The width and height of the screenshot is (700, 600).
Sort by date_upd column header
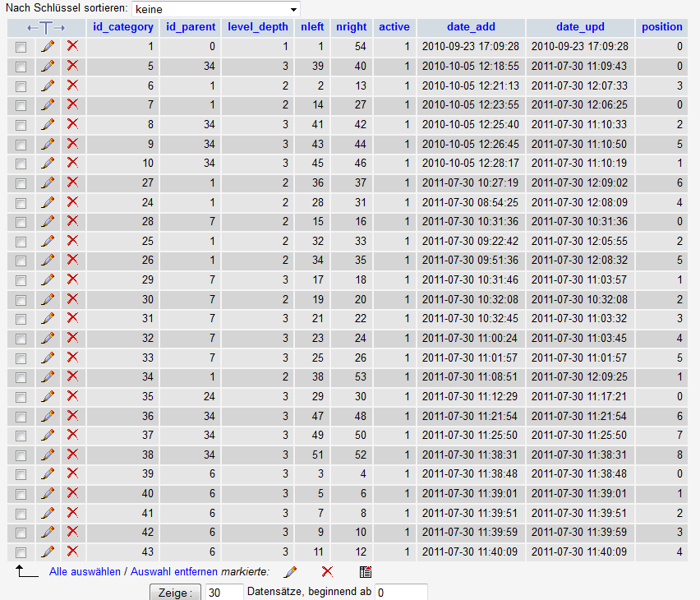(x=580, y=27)
